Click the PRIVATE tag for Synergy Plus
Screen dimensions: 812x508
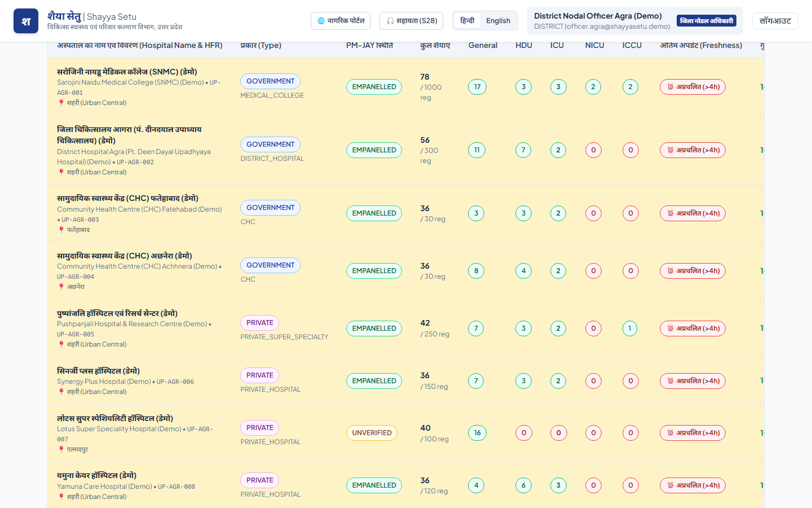260,375
